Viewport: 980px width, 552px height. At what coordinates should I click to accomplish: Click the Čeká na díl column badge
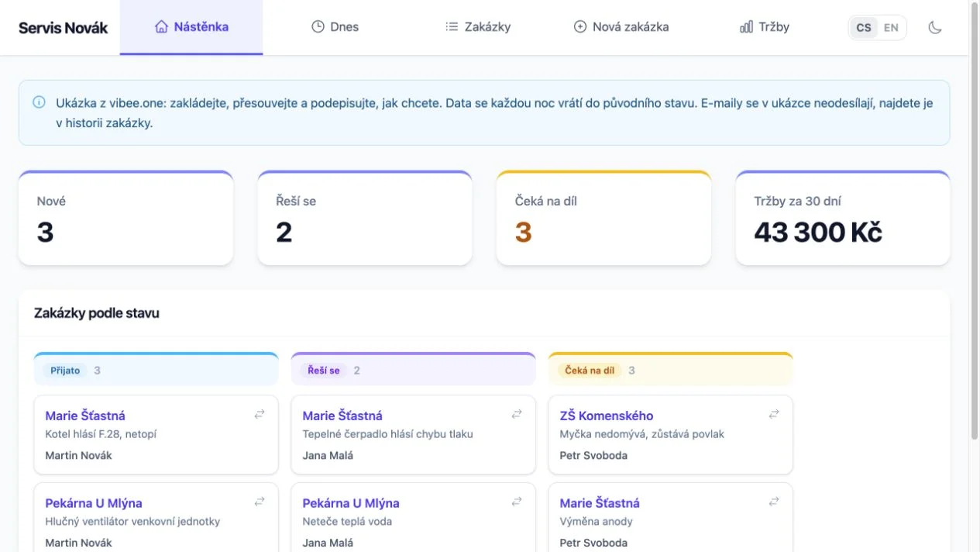click(x=590, y=371)
